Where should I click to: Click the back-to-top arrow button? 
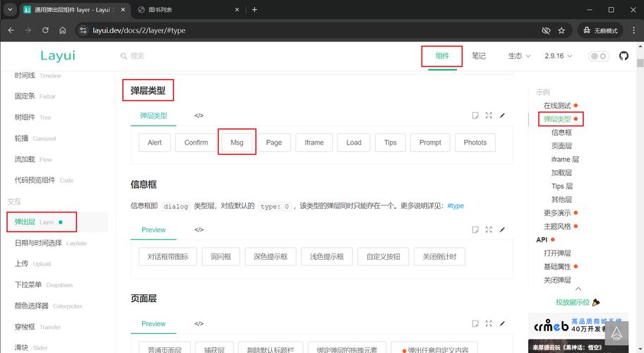[616, 333]
